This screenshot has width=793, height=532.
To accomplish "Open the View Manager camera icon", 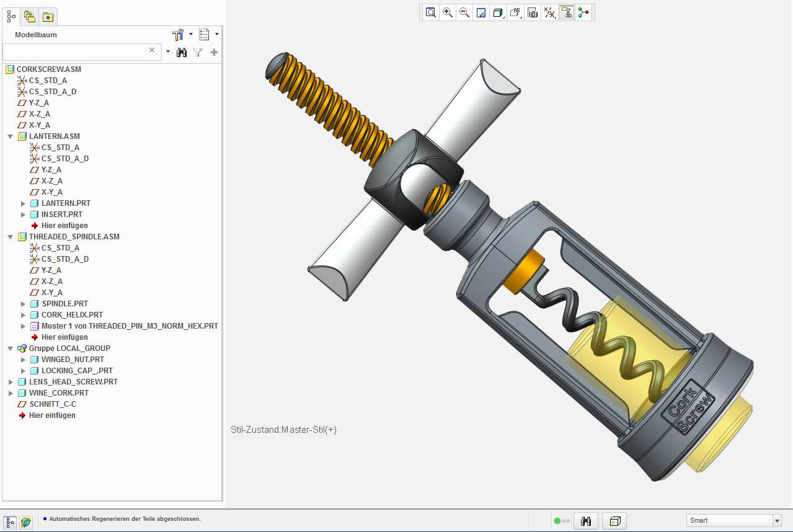I will click(x=532, y=12).
